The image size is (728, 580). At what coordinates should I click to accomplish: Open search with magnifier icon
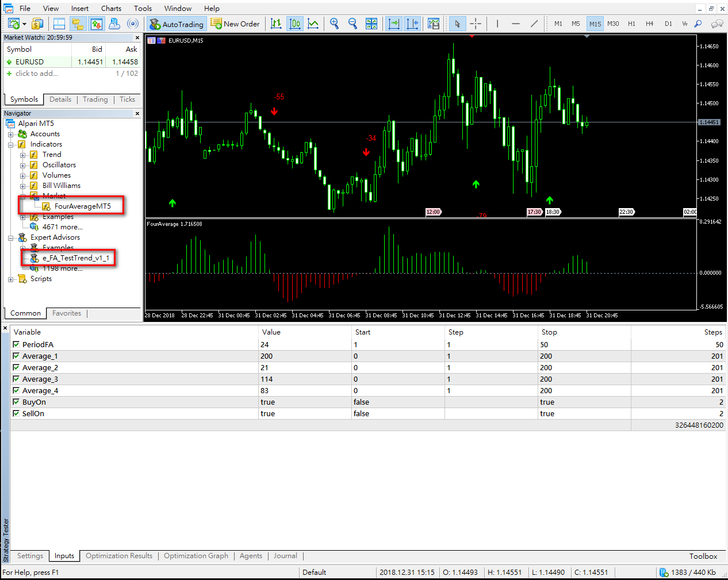[698, 24]
